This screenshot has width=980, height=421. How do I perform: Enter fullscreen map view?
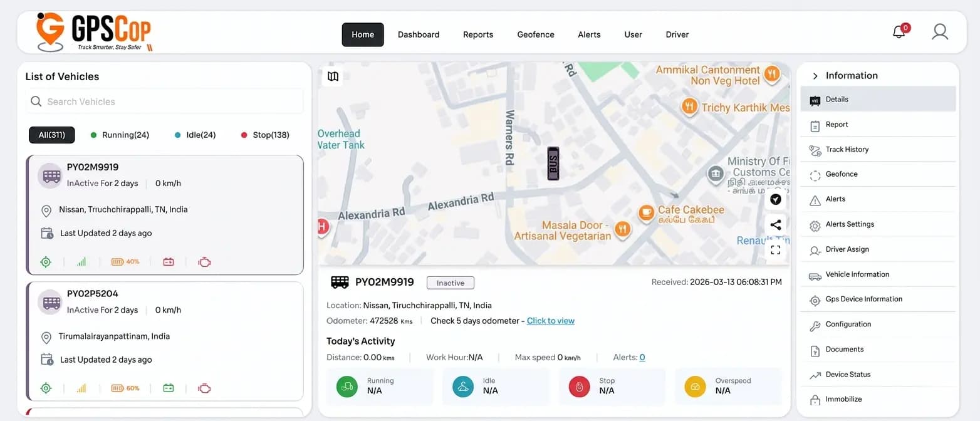(x=776, y=250)
